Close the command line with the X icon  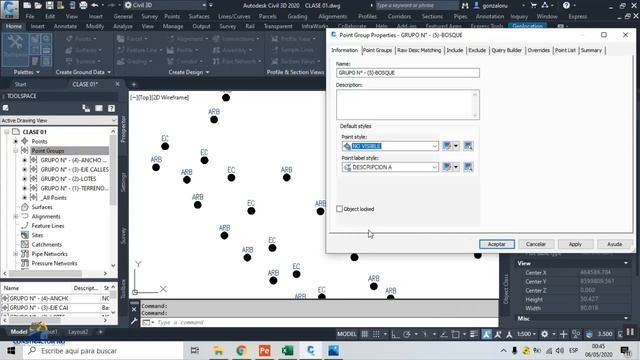click(134, 309)
